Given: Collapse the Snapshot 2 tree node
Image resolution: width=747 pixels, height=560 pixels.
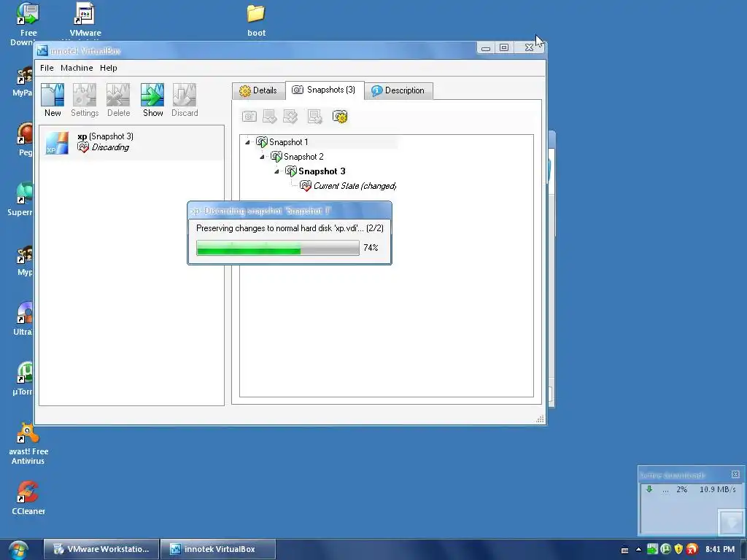Looking at the screenshot, I should (x=262, y=157).
